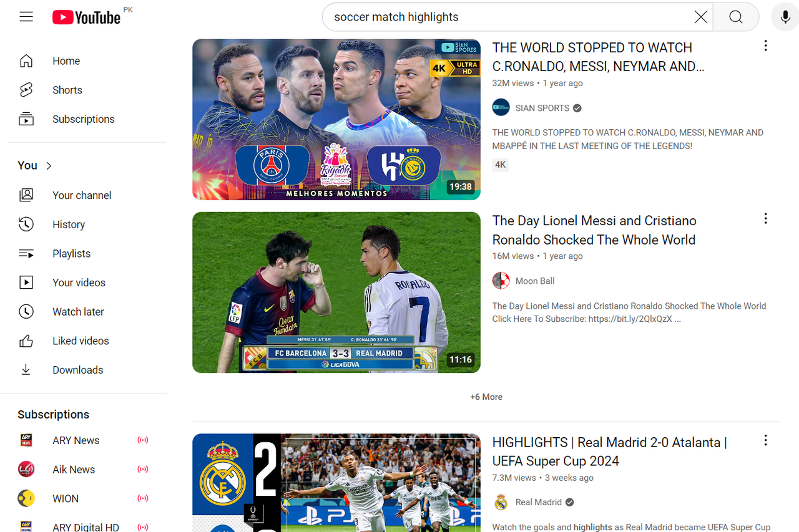Image resolution: width=799 pixels, height=532 pixels.
Task: Open the Real Madrid highlights video options menu
Action: [765, 440]
